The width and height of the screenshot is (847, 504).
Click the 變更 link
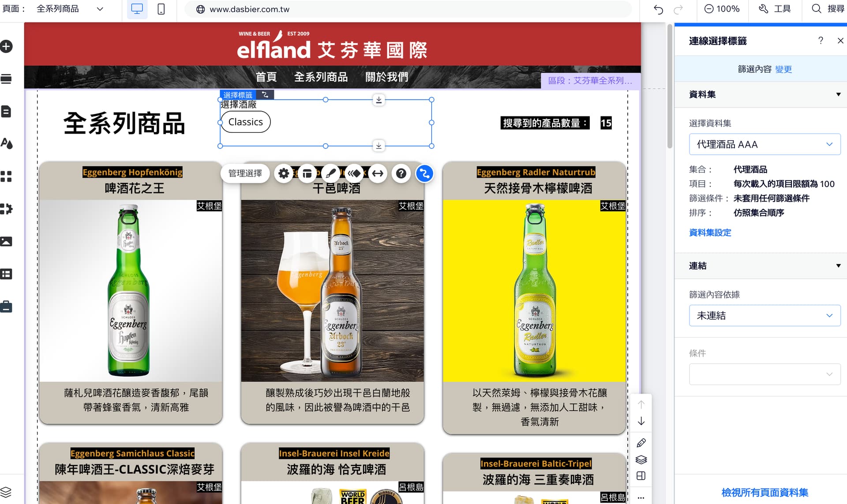783,69
